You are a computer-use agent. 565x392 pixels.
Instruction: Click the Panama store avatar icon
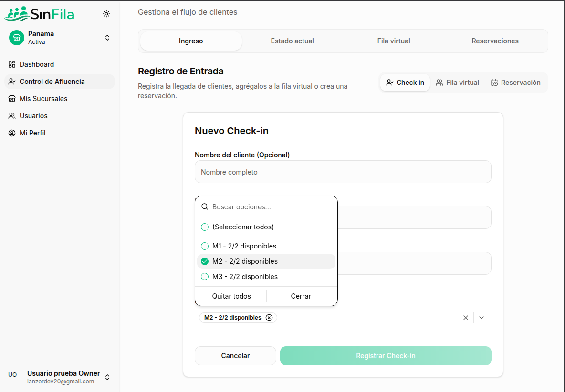(17, 38)
